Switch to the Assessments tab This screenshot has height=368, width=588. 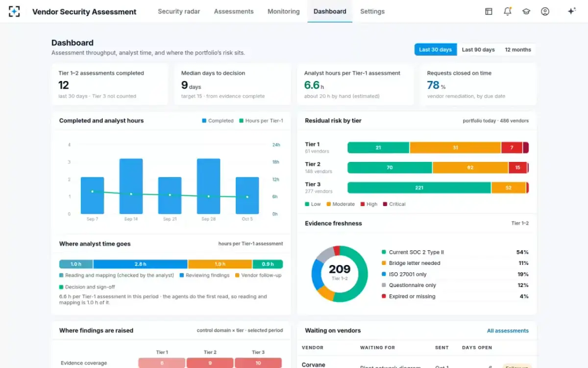(x=234, y=11)
